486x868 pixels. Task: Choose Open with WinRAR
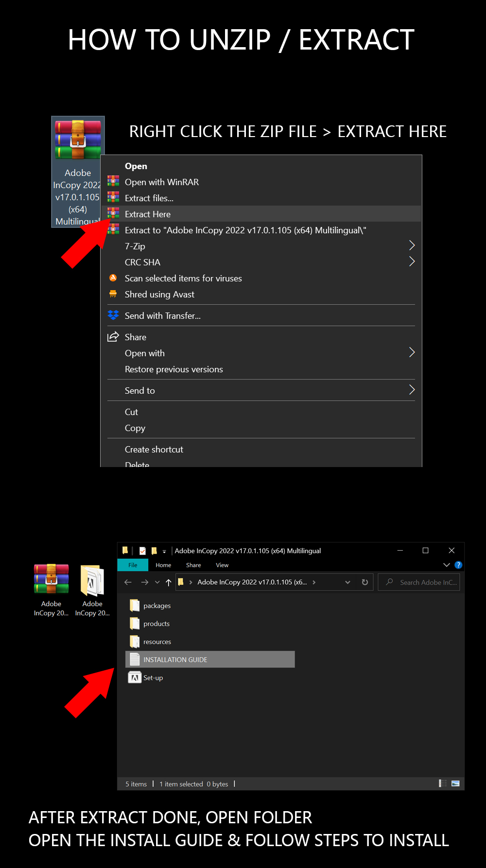(x=162, y=182)
